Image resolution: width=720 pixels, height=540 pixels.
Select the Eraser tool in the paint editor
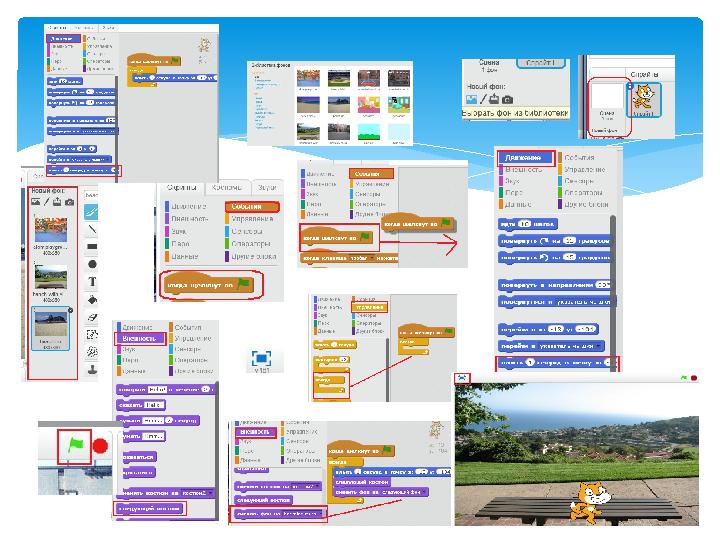click(x=92, y=317)
